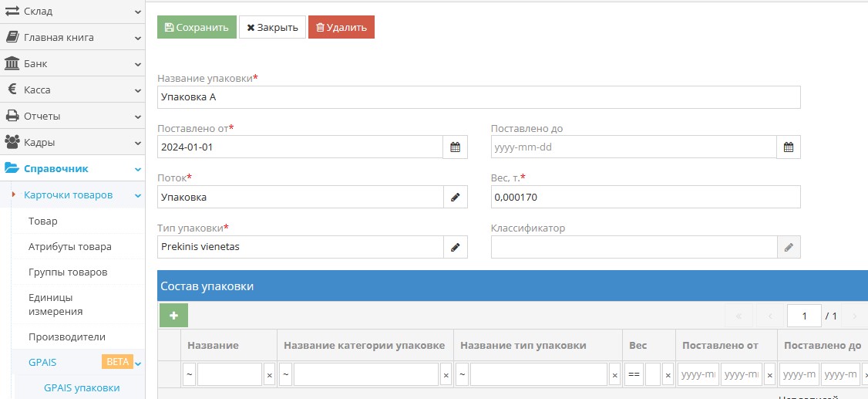The height and width of the screenshot is (399, 868).
Task: Expand the Склад sidebar menu
Action: [x=72, y=12]
